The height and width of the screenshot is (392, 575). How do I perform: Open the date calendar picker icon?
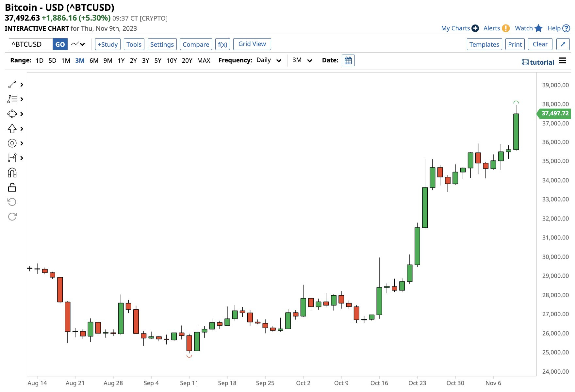point(348,60)
